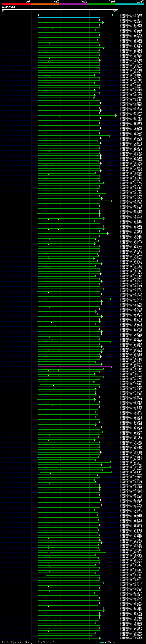
Task: Open the UniRef100_C0GQX8 hit label
Action: tap(131, 30)
